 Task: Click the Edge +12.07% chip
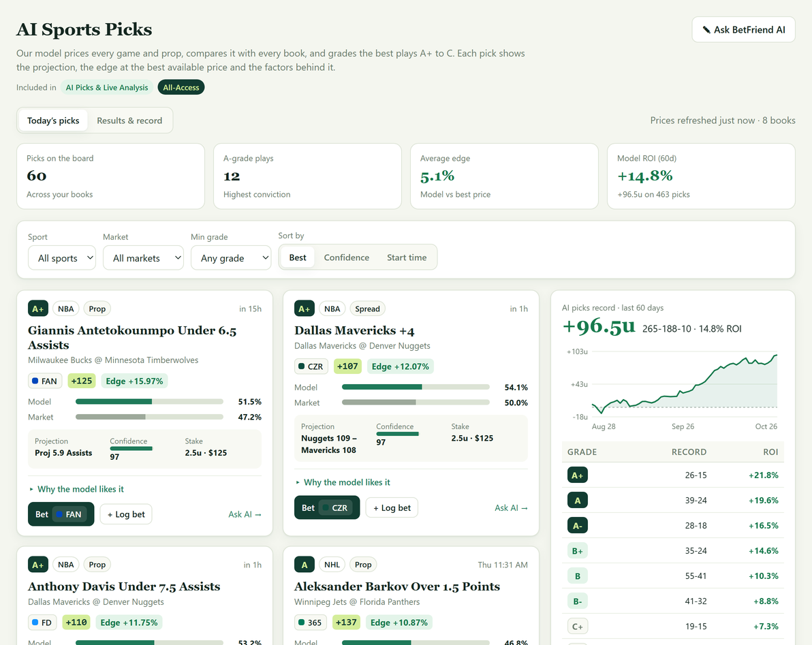pyautogui.click(x=401, y=366)
